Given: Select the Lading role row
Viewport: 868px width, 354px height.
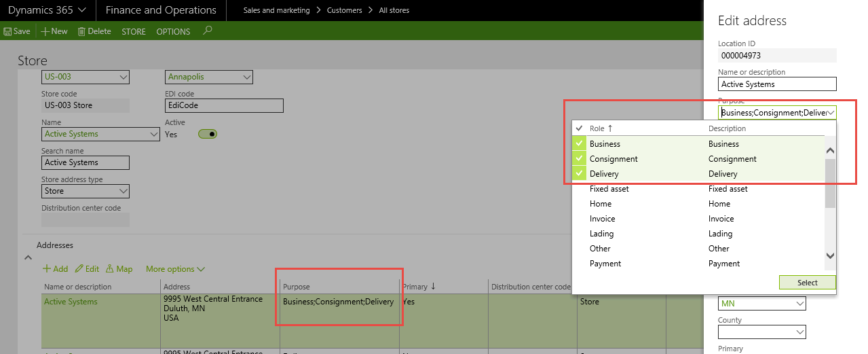Looking at the screenshot, I should tap(698, 234).
